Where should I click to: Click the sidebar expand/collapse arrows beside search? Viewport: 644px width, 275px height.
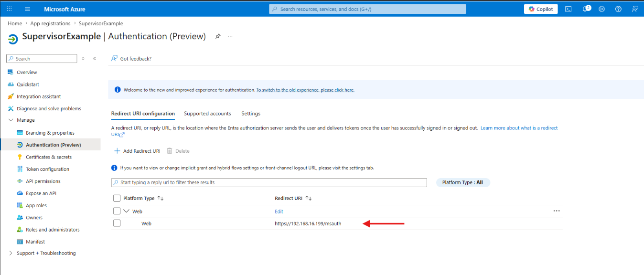[83, 58]
